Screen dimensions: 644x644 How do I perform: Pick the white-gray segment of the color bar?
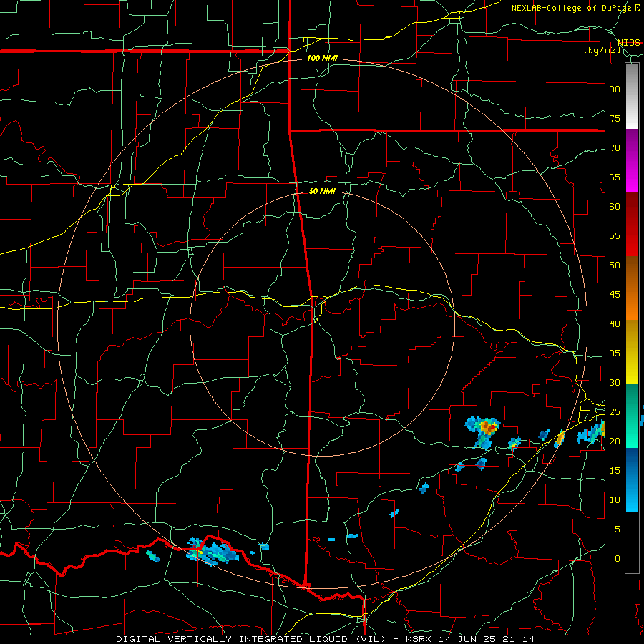pos(632,96)
